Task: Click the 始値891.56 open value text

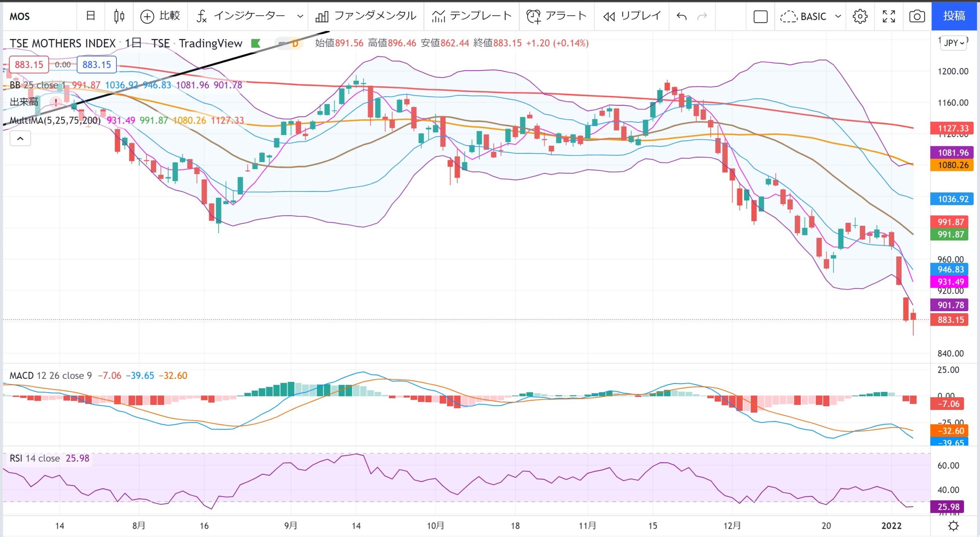Action: click(x=339, y=43)
